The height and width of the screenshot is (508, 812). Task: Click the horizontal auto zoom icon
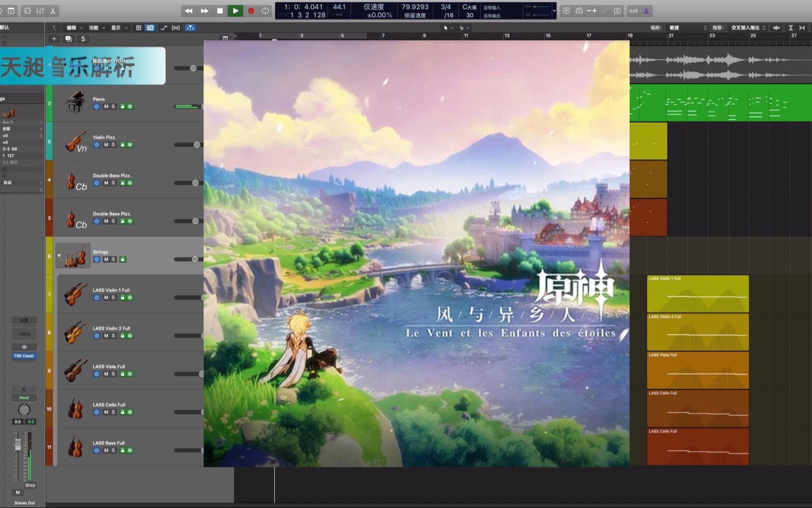pyautogui.click(x=802, y=28)
